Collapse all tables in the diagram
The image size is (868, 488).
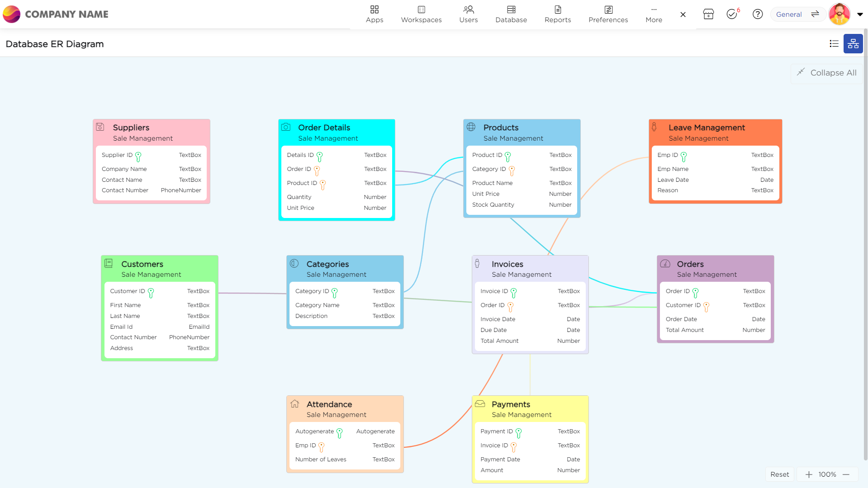click(x=827, y=73)
